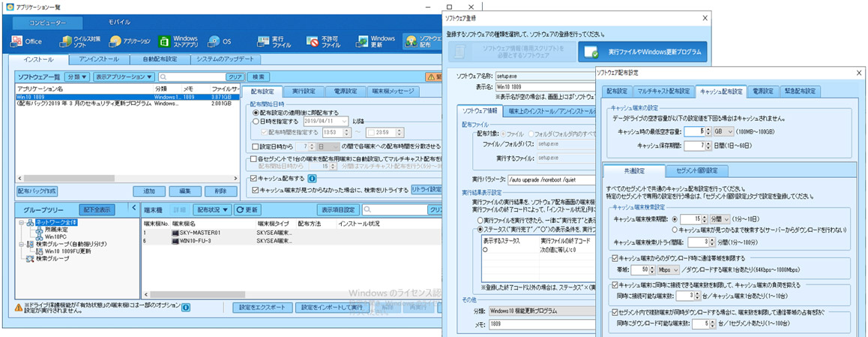Switch to the 自動配布設定 tab
The height and width of the screenshot is (337, 868).
[160, 59]
